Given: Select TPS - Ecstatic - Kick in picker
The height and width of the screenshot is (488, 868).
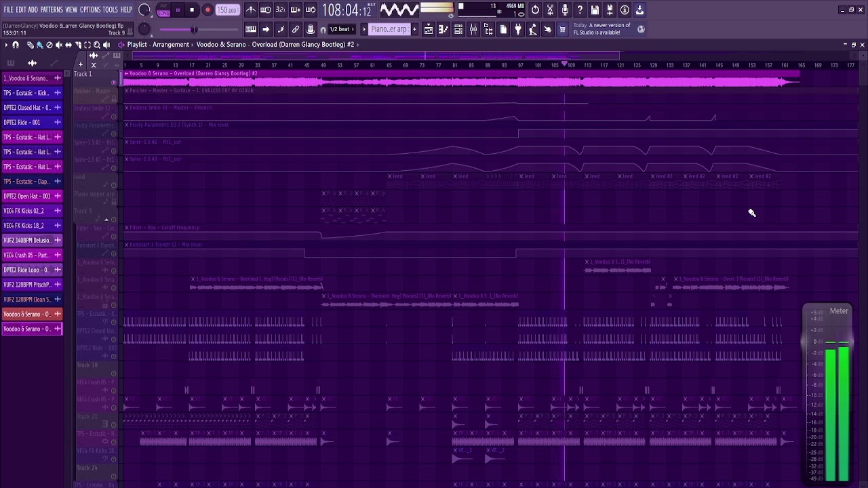Looking at the screenshot, I should pyautogui.click(x=32, y=93).
